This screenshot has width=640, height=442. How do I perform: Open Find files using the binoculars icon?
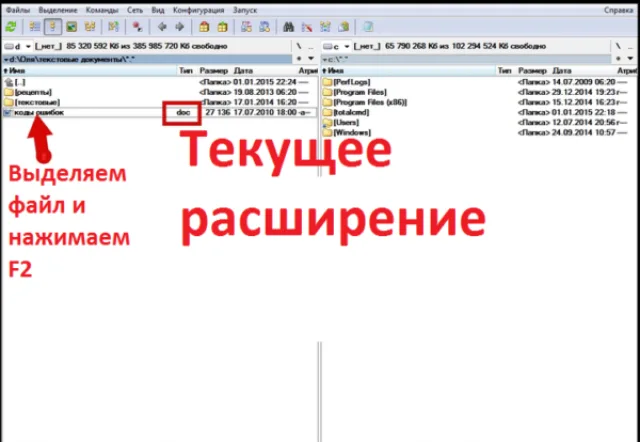(x=289, y=27)
